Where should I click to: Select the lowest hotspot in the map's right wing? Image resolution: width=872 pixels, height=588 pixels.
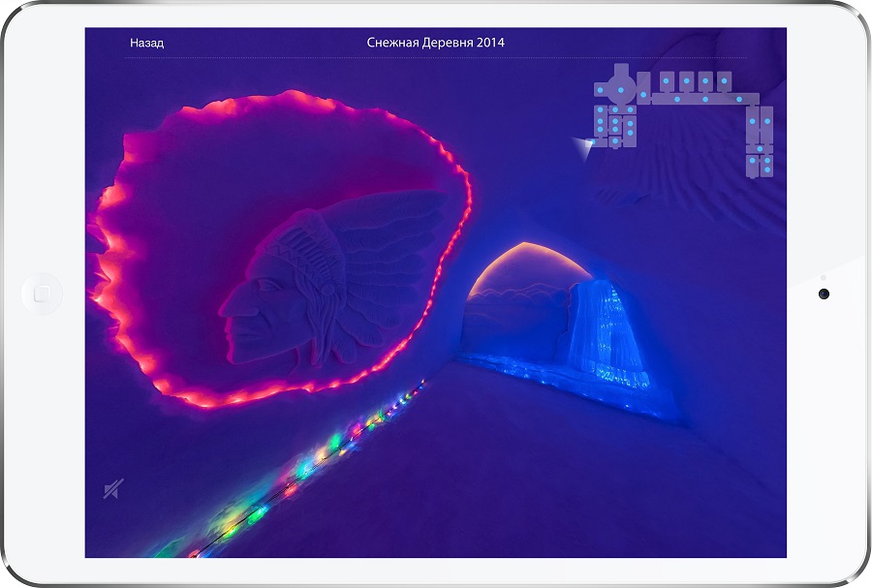tap(766, 170)
